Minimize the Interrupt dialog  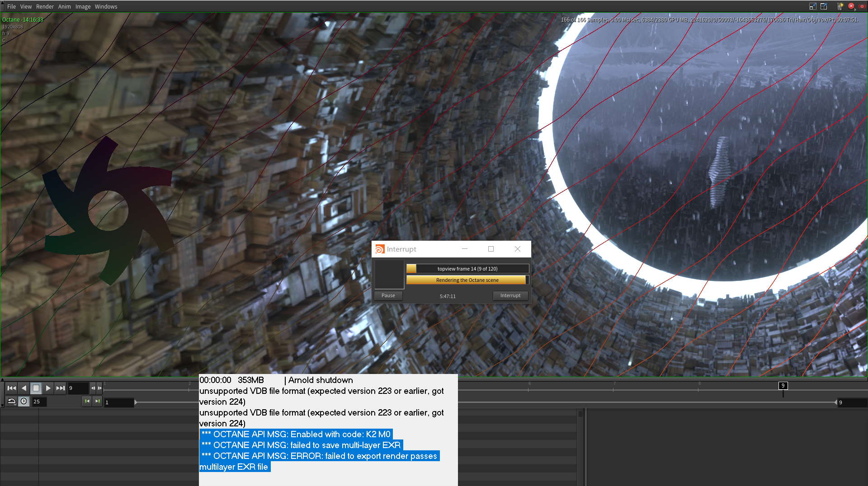465,249
